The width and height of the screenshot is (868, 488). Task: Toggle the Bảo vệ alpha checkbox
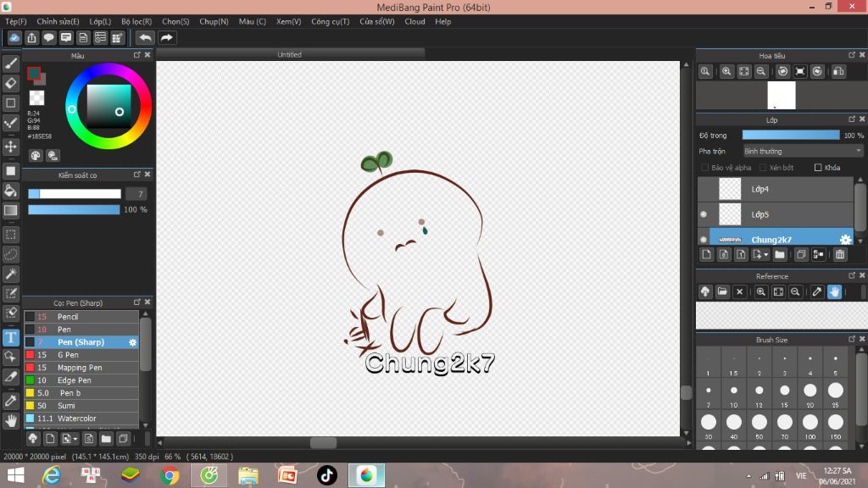(704, 168)
